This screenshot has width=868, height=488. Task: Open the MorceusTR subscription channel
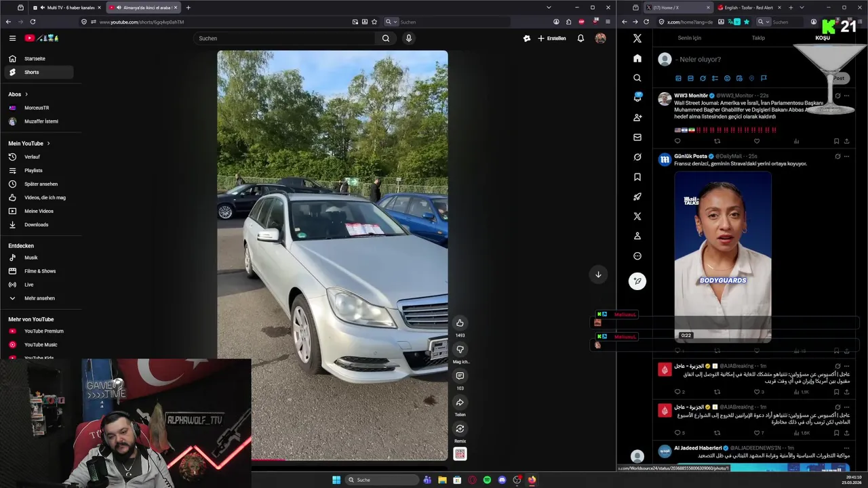pyautogui.click(x=39, y=108)
